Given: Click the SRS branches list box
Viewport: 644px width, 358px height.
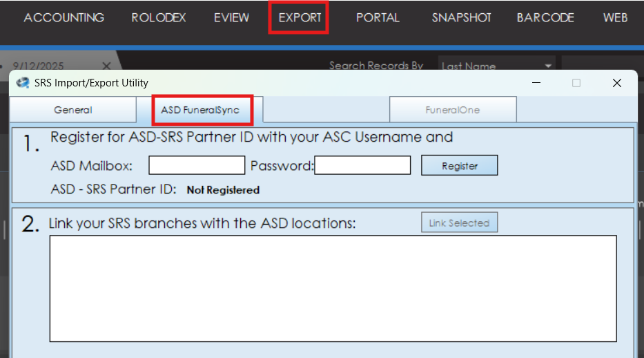Looking at the screenshot, I should 333,288.
